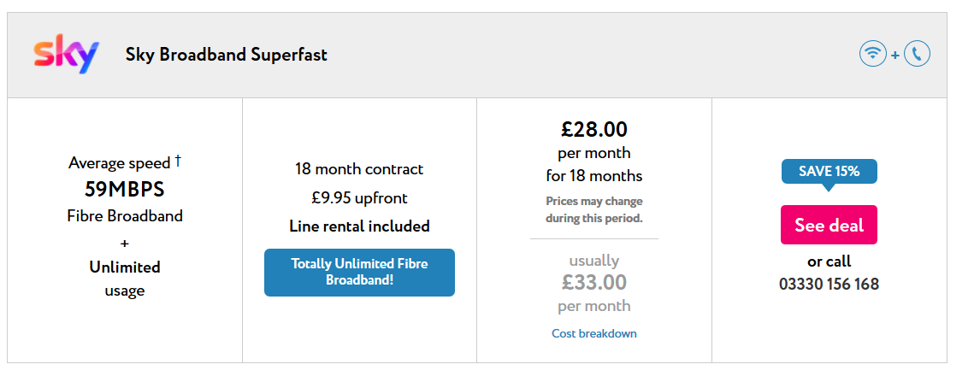Open the Cost breakdown link
This screenshot has height=376, width=980.
click(x=593, y=333)
